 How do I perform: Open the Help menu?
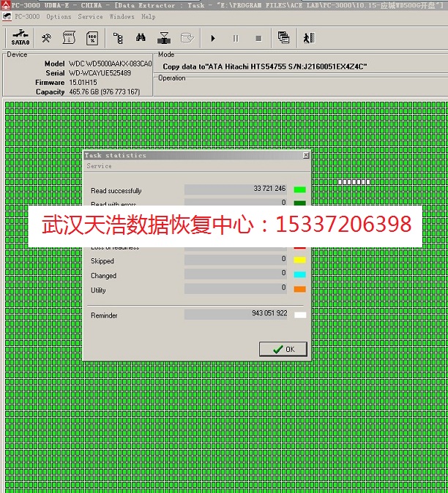[149, 16]
